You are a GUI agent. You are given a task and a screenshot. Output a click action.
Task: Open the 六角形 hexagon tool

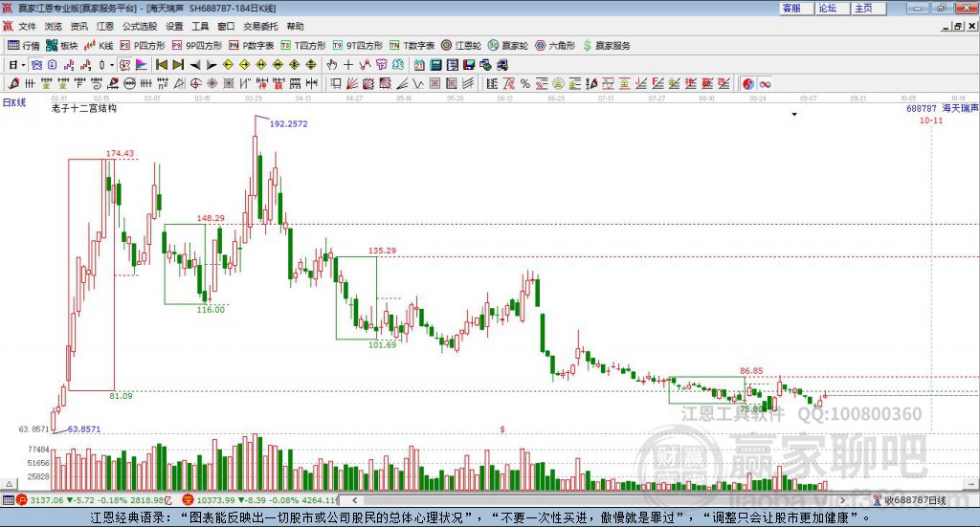click(x=555, y=46)
